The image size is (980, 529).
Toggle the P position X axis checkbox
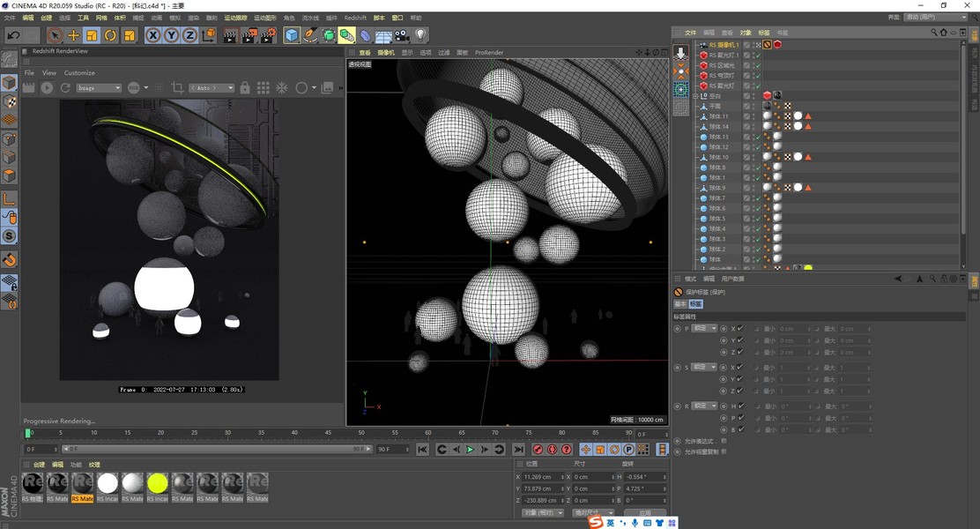click(740, 329)
